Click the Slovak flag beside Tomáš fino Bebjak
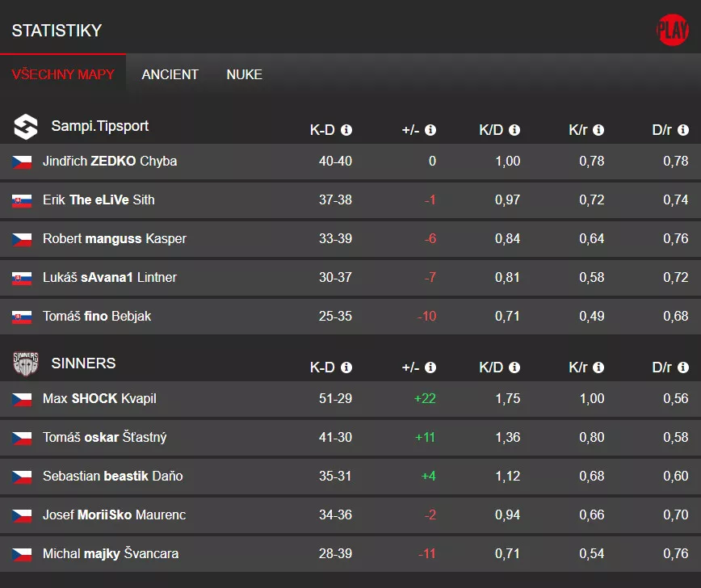 (x=23, y=316)
